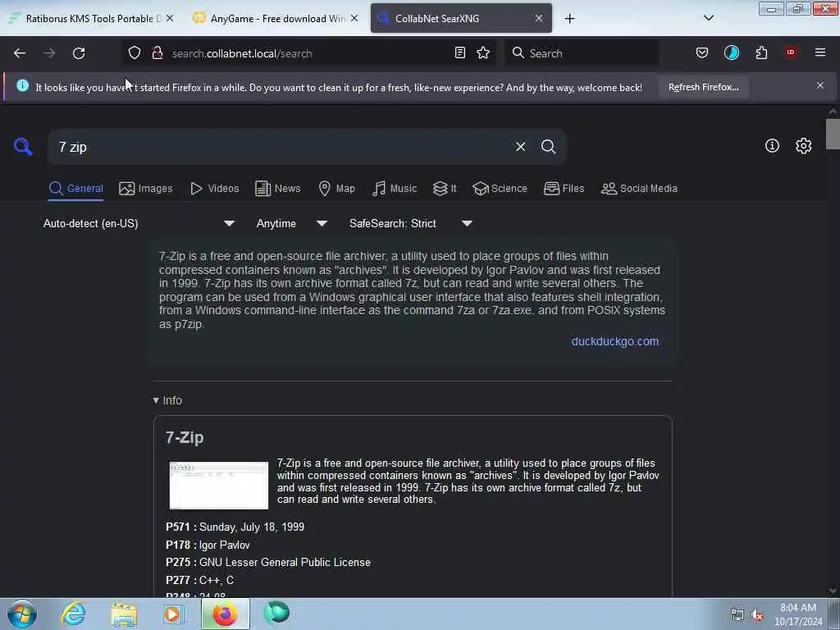Click the address bar URL field

point(308,53)
